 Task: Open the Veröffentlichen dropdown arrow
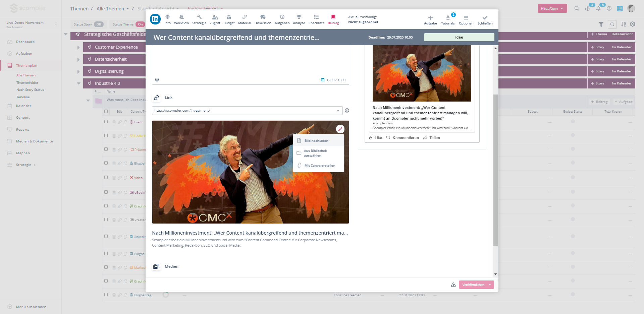[x=490, y=285]
